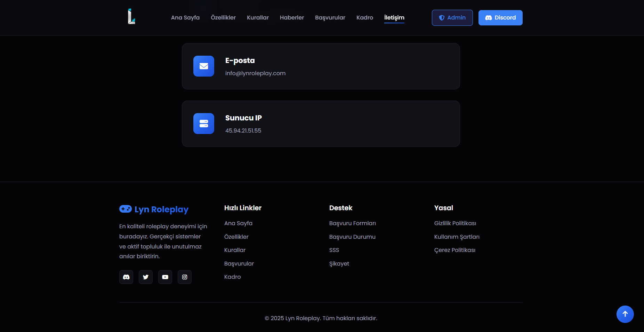Click the SSS link under Destek
The image size is (644, 332).
[334, 250]
